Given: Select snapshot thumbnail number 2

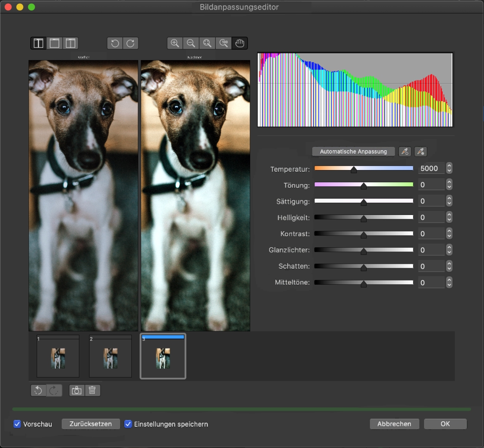Looking at the screenshot, I should pos(110,356).
